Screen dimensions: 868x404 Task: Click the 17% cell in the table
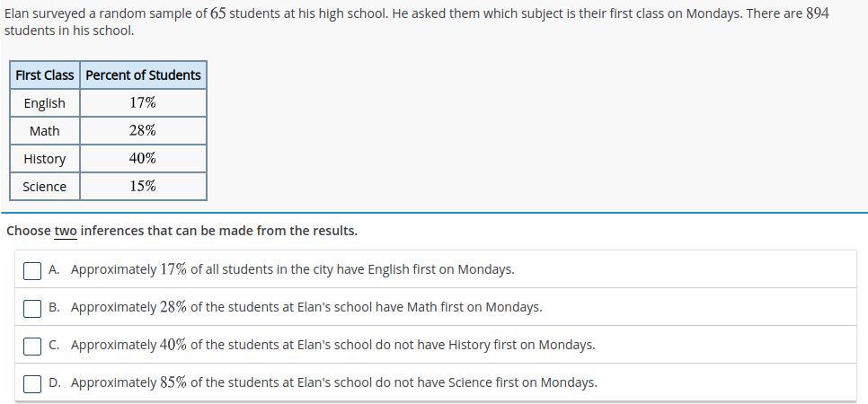click(144, 103)
